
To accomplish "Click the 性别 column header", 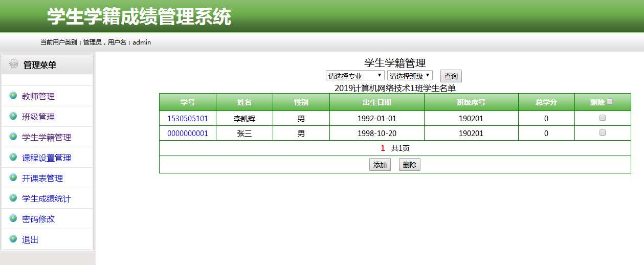I will click(x=301, y=102).
